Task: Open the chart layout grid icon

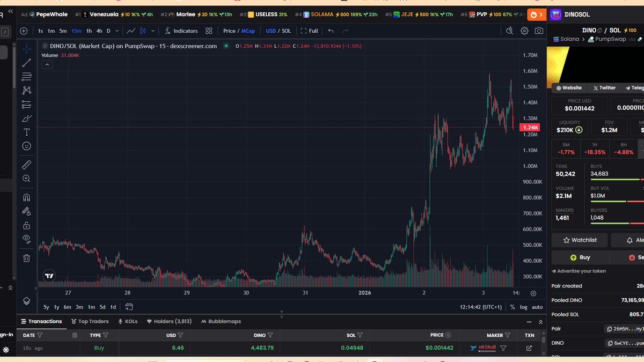Action: coord(209,31)
